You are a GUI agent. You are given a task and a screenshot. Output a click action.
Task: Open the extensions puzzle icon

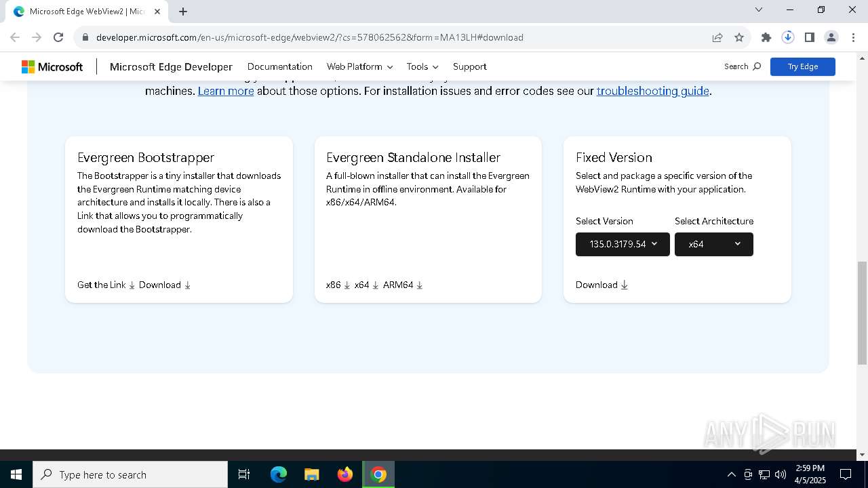pyautogui.click(x=766, y=37)
